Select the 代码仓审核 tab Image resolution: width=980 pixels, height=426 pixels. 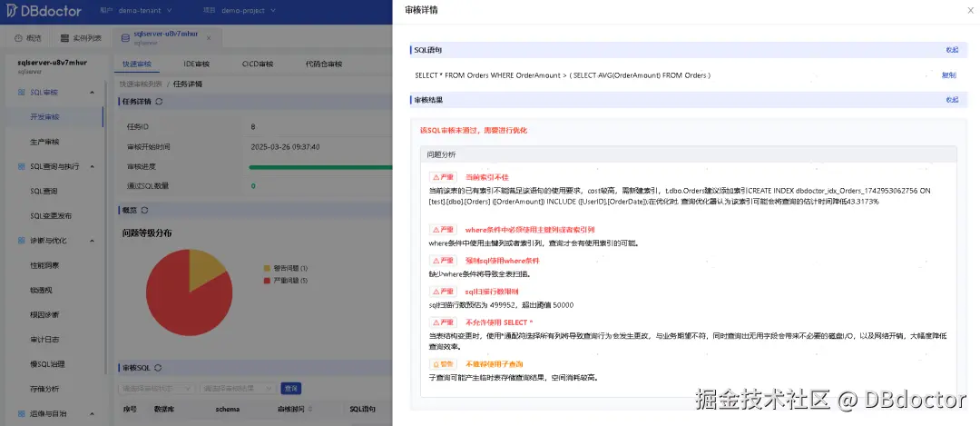[x=324, y=64]
